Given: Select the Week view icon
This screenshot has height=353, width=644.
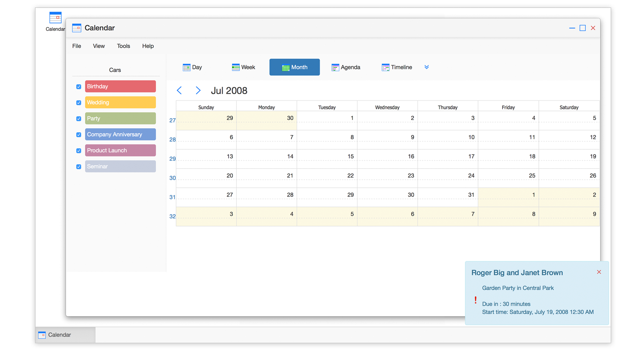Looking at the screenshot, I should (236, 67).
